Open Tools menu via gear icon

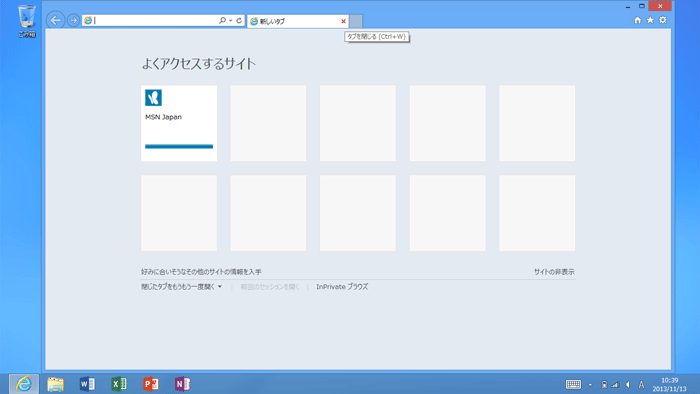tap(663, 20)
